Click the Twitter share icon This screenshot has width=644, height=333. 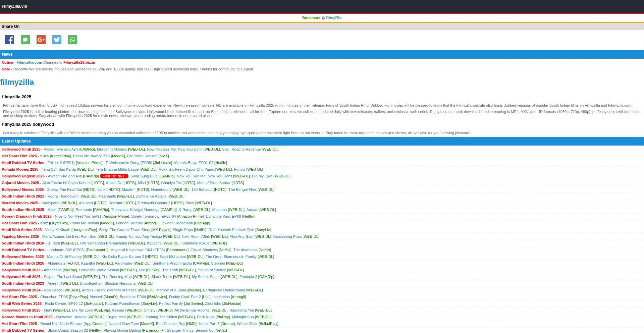tap(57, 40)
